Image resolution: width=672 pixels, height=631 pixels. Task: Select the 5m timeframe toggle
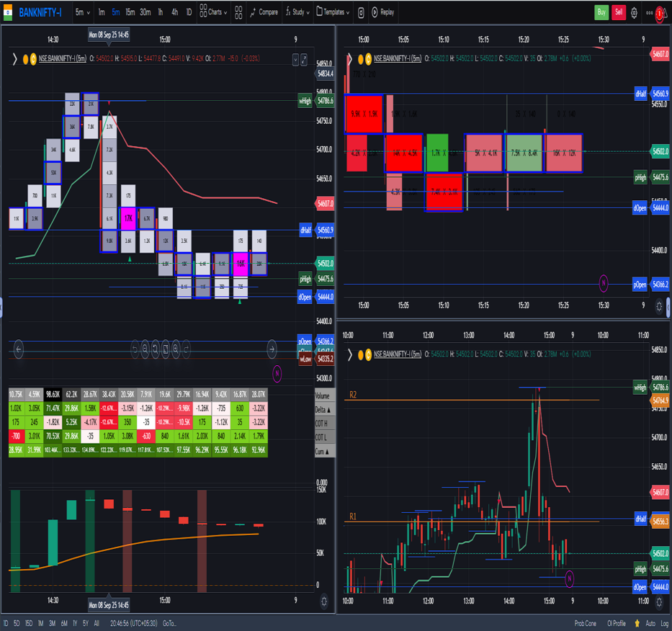click(x=115, y=12)
